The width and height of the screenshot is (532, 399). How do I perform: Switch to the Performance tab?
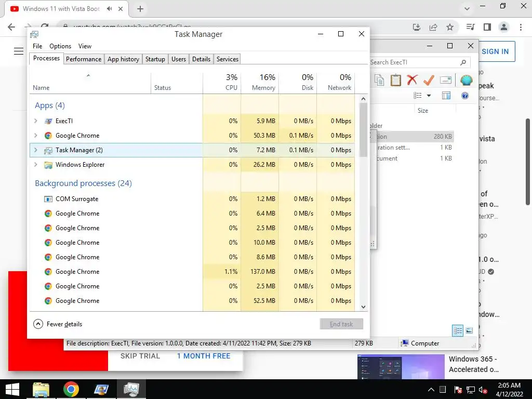(84, 59)
